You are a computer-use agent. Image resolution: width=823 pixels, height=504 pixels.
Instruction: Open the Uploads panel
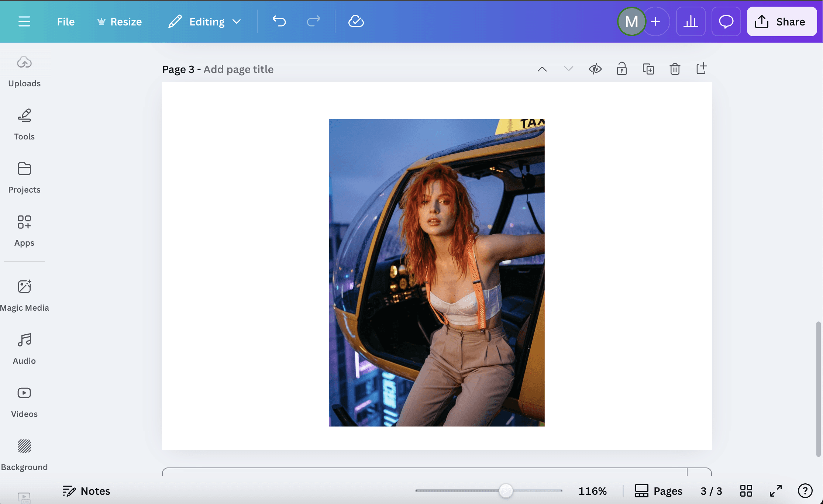pyautogui.click(x=24, y=71)
